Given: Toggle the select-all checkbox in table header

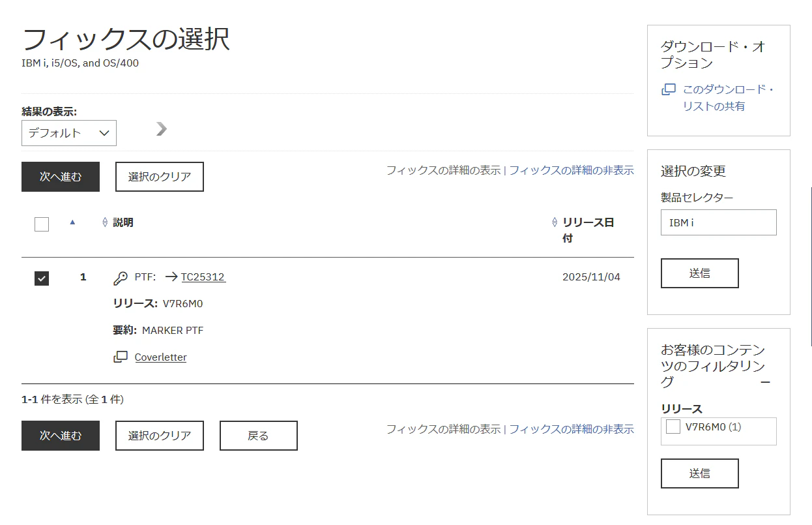Looking at the screenshot, I should [x=42, y=224].
